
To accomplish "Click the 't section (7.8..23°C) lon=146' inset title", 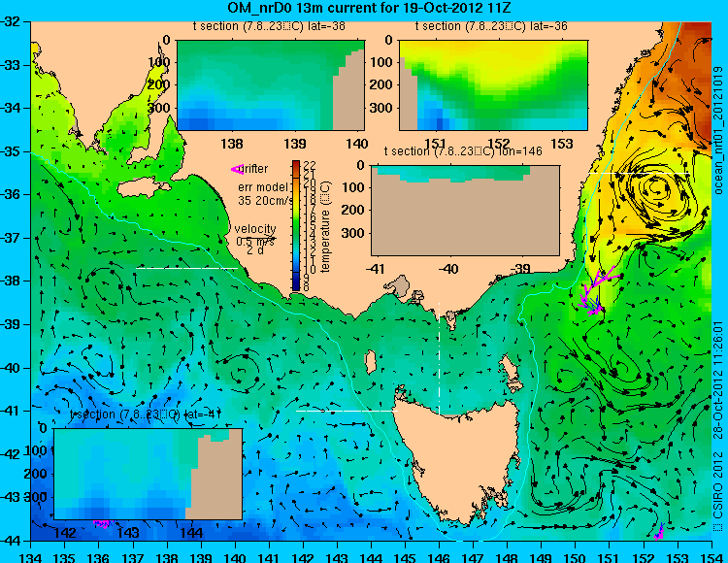I will tap(463, 151).
